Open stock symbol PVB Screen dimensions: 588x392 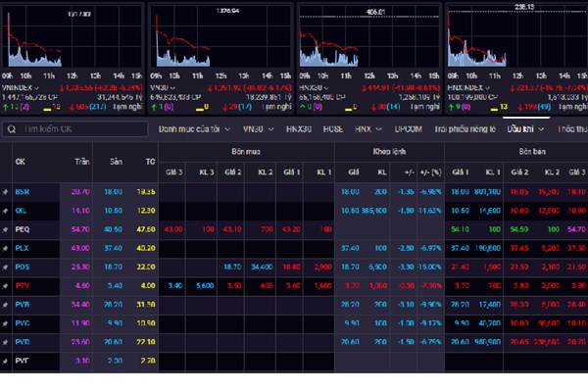pos(23,305)
